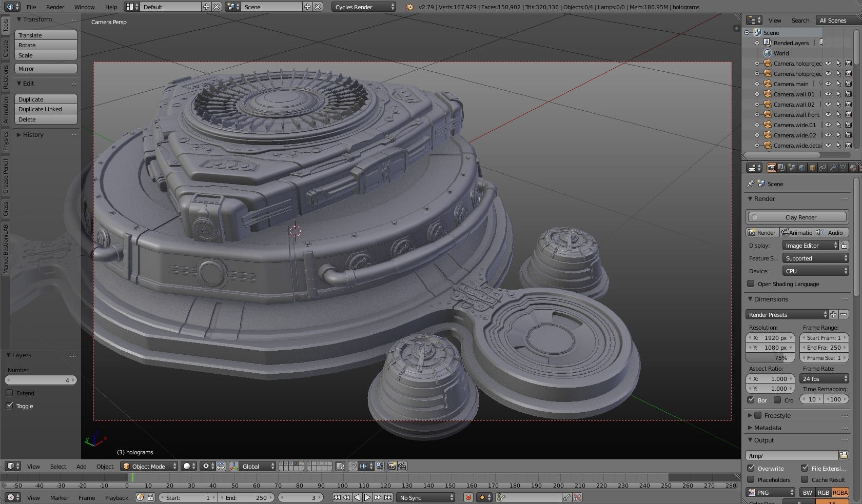
Task: Open Device CPU dropdown
Action: click(x=815, y=271)
